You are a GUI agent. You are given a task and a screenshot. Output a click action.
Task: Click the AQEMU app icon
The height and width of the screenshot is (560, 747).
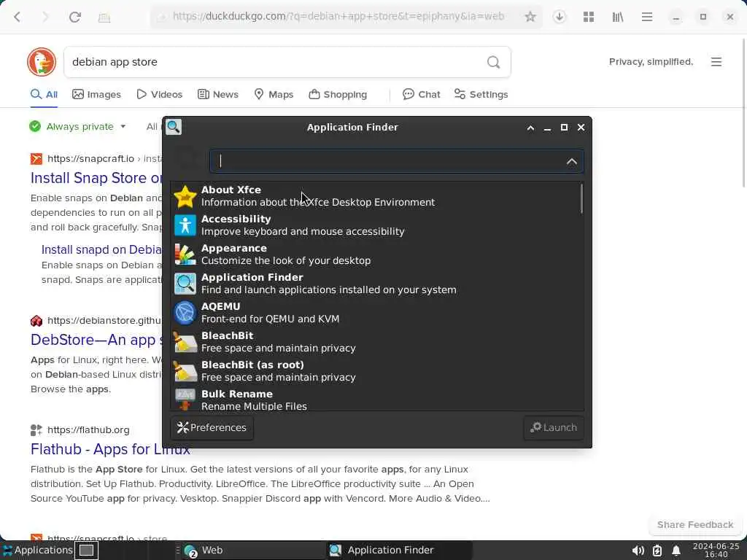[185, 312]
